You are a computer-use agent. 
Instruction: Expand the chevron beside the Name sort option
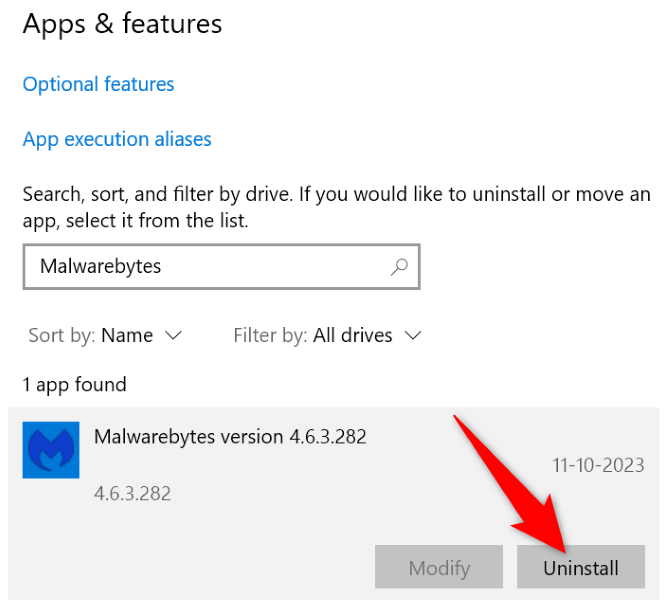coord(173,336)
